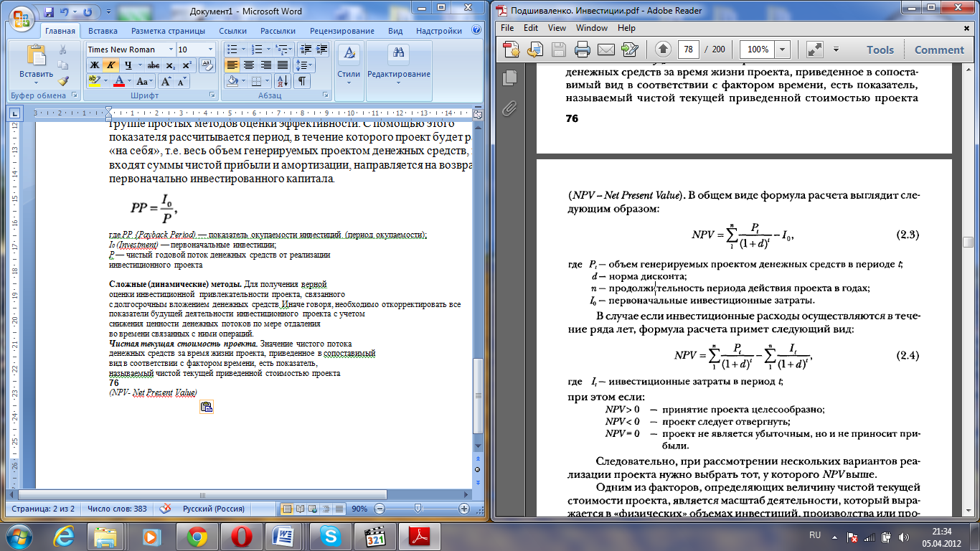
Task: Open the Ссылки ribbon tab
Action: [x=233, y=31]
